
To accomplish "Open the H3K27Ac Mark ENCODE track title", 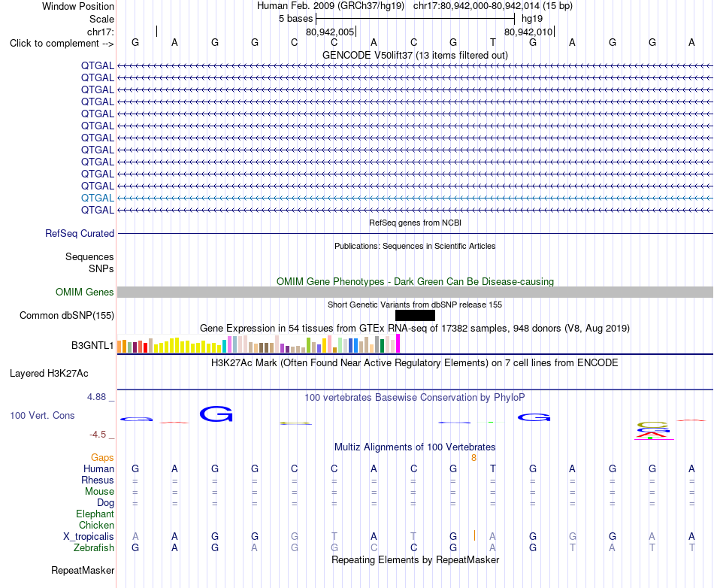I will pos(415,362).
